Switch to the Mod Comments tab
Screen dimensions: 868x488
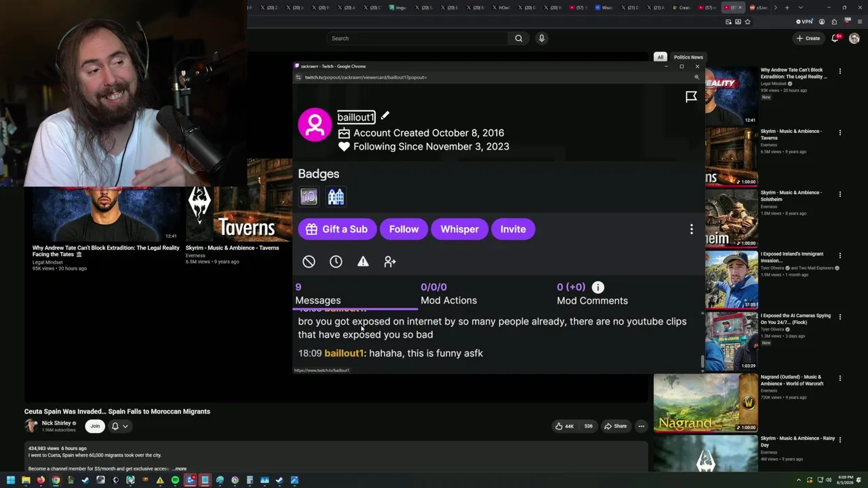(x=592, y=293)
